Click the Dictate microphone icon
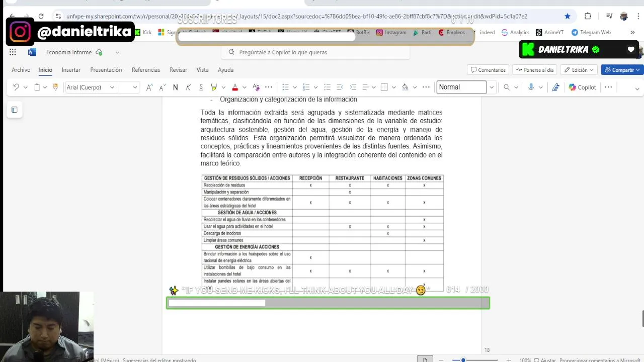Viewport: 644px width, 362px height. click(531, 87)
